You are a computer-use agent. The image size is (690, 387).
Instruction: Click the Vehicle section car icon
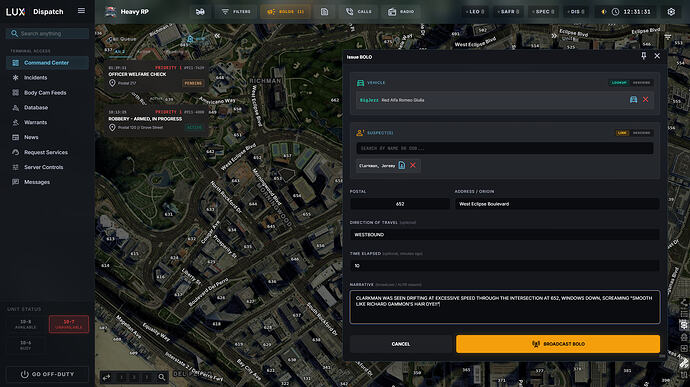[360, 83]
